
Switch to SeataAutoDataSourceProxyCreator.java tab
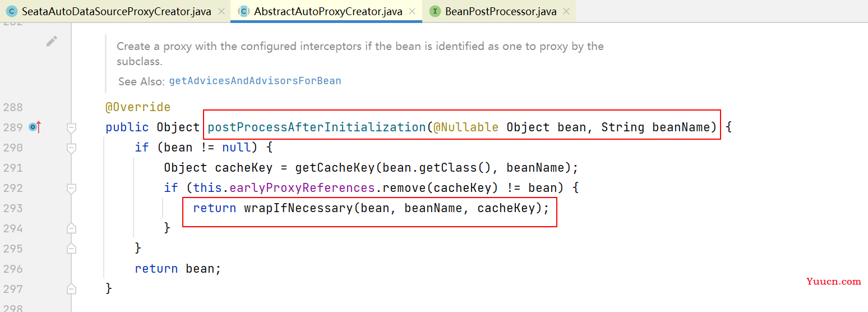tap(116, 11)
